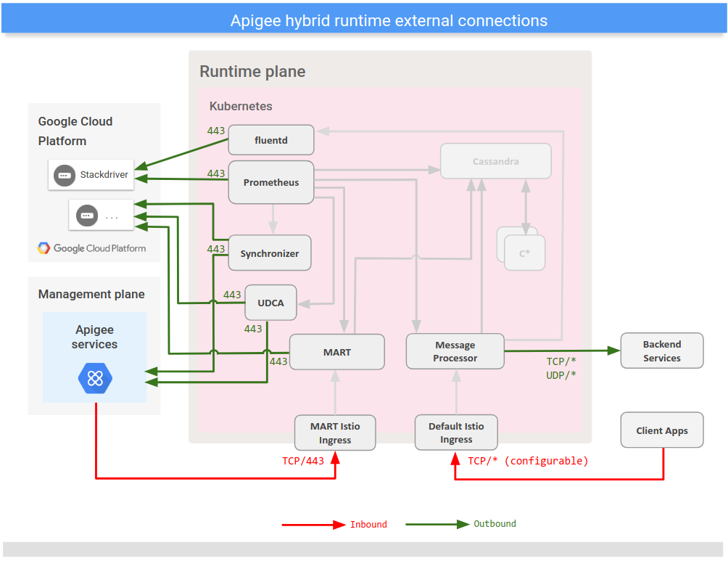Image resolution: width=728 pixels, height=561 pixels.
Task: Select the Cassandra node icon
Action: pyautogui.click(x=495, y=160)
